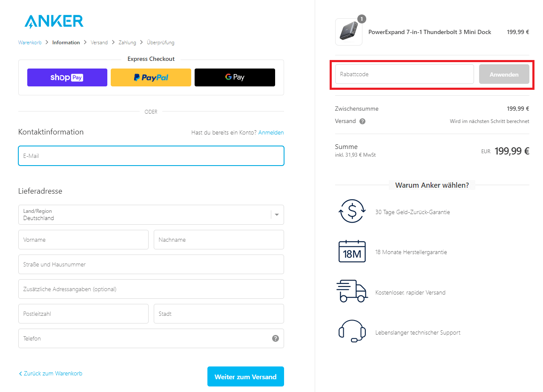543x392 pixels.
Task: Click the Anmelden login link
Action: (x=271, y=133)
